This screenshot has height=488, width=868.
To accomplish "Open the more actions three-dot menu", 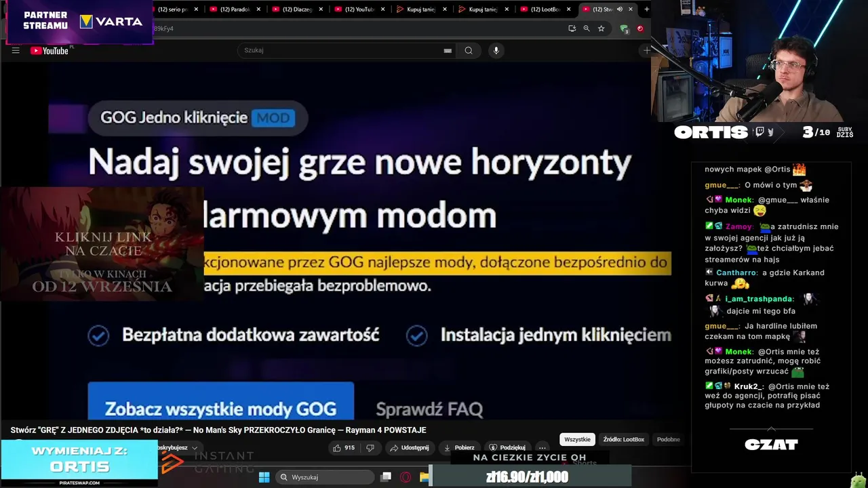I will click(x=542, y=447).
